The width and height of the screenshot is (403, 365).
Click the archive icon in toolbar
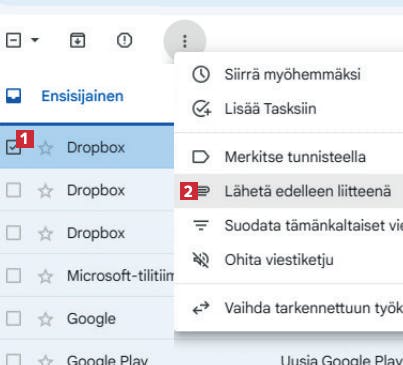77,40
